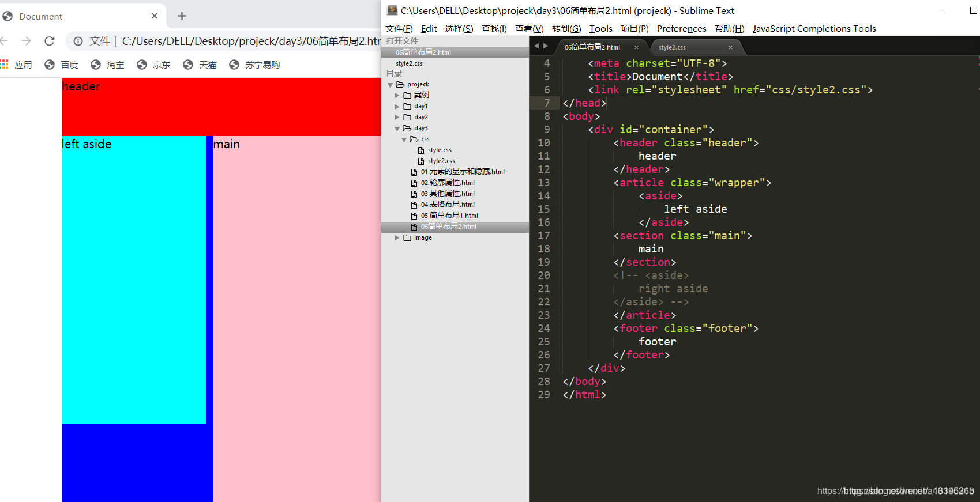The height and width of the screenshot is (502, 980).
Task: Open style.css in the css folder
Action: 440,150
